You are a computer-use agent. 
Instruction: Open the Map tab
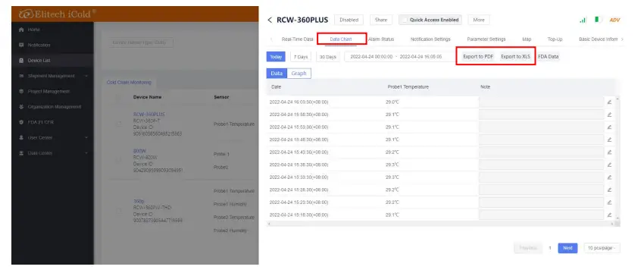pyautogui.click(x=527, y=39)
